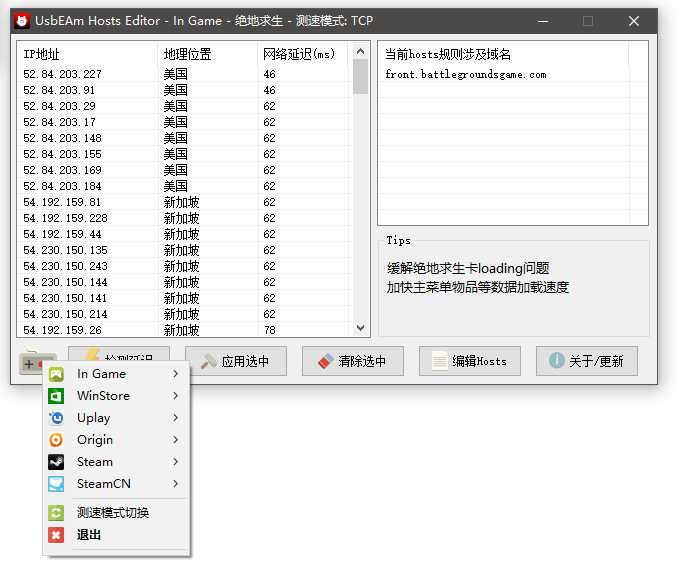This screenshot has width=677, height=577.
Task: Open the WinStore menu entry
Action: tap(103, 396)
